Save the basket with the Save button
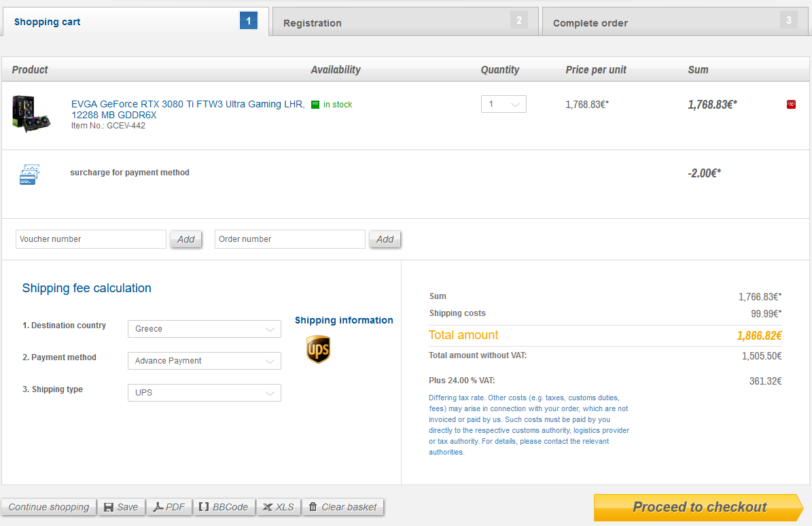 point(121,507)
